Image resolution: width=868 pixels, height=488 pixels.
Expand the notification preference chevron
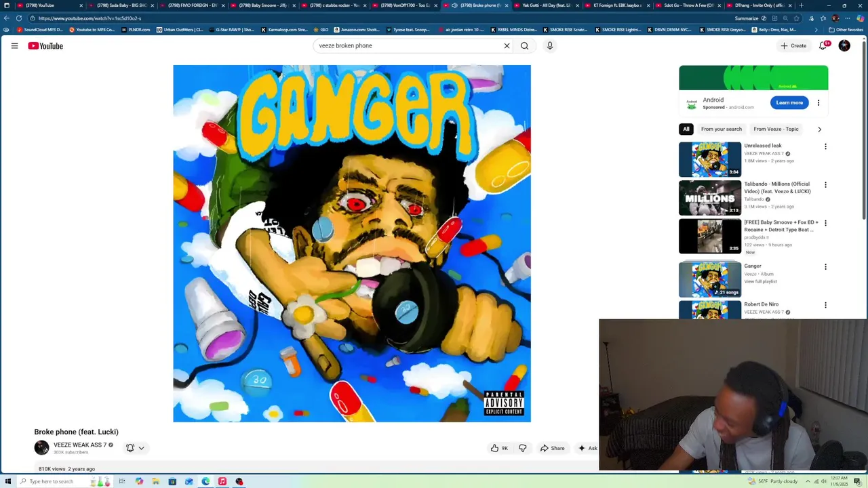pyautogui.click(x=141, y=448)
